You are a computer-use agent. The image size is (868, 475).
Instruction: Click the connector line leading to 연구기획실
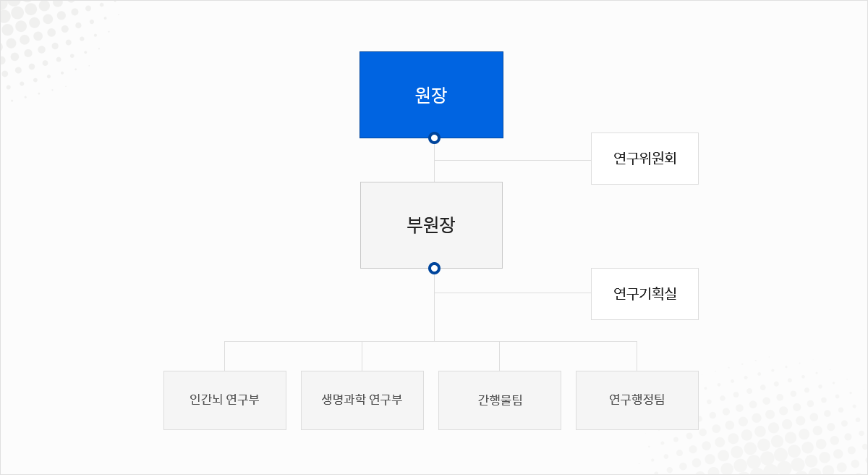coord(513,293)
